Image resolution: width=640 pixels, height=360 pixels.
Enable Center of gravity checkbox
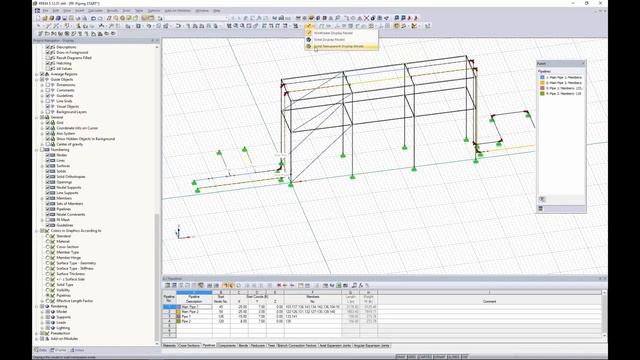(x=47, y=144)
